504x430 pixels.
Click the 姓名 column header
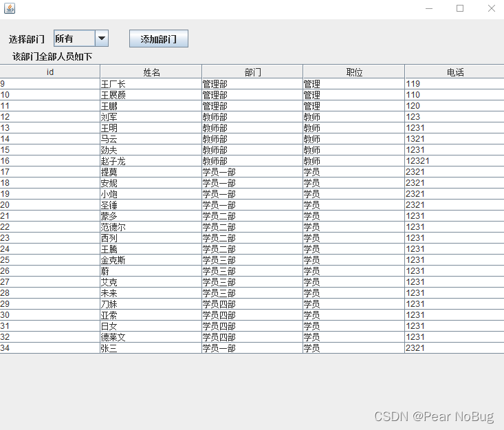tap(151, 72)
